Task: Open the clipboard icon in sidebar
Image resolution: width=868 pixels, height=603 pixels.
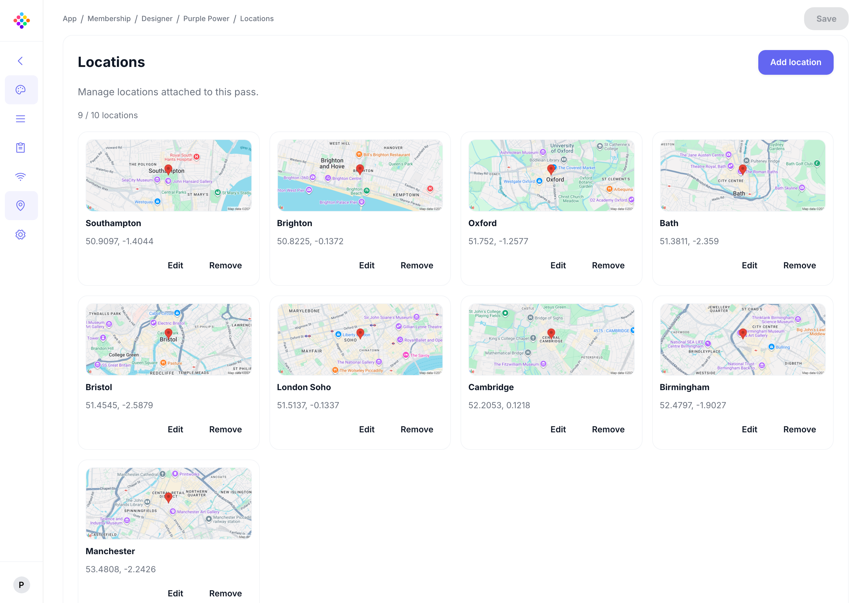Action: tap(20, 147)
